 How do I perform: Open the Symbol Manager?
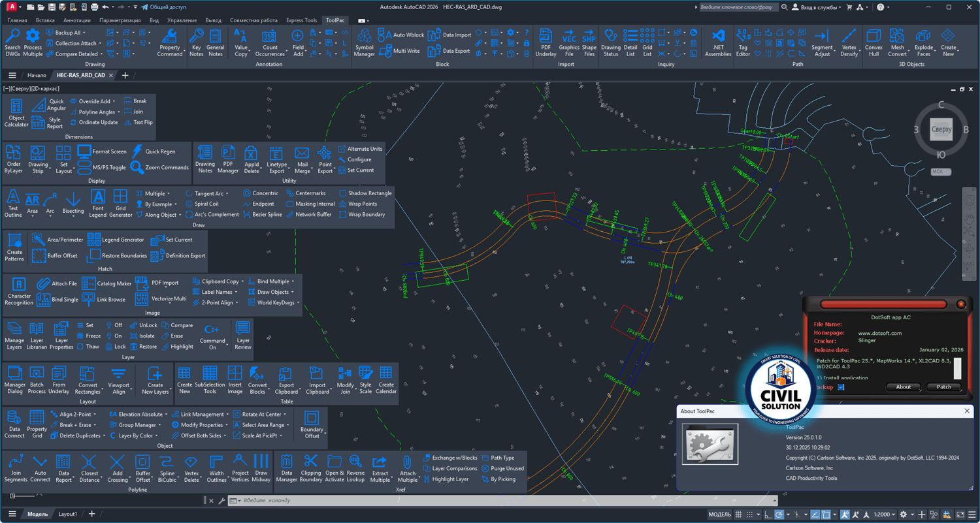tap(364, 42)
